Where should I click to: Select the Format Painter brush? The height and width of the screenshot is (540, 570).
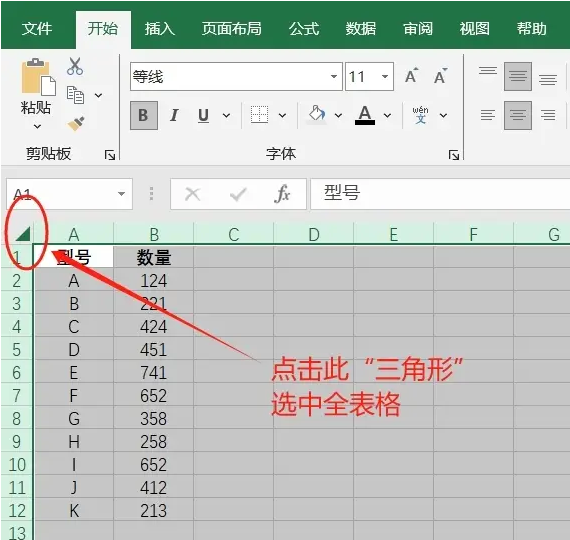tap(76, 123)
